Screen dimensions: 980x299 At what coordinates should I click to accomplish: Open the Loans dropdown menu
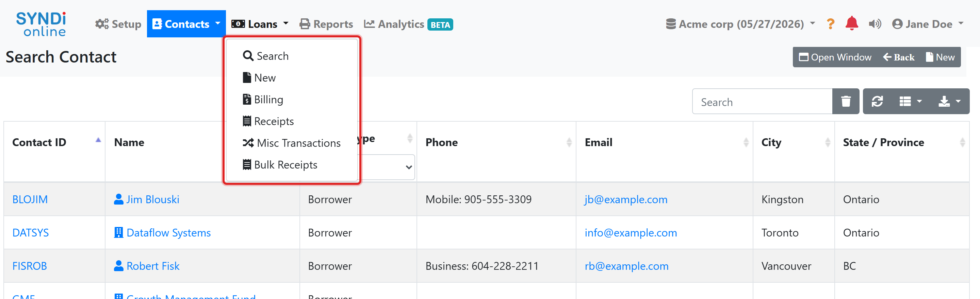pos(260,24)
